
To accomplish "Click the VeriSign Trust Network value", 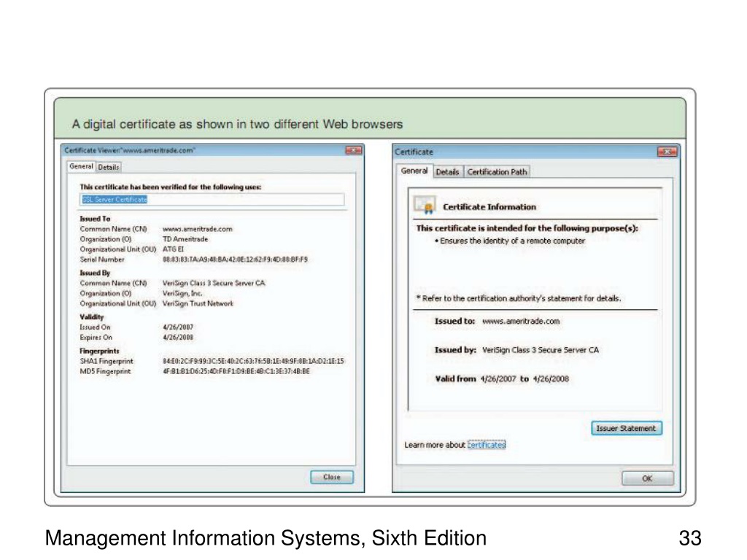I will click(198, 303).
